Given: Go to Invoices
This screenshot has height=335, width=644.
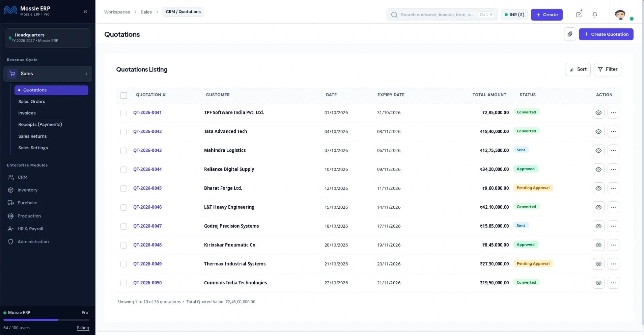Looking at the screenshot, I should (27, 113).
